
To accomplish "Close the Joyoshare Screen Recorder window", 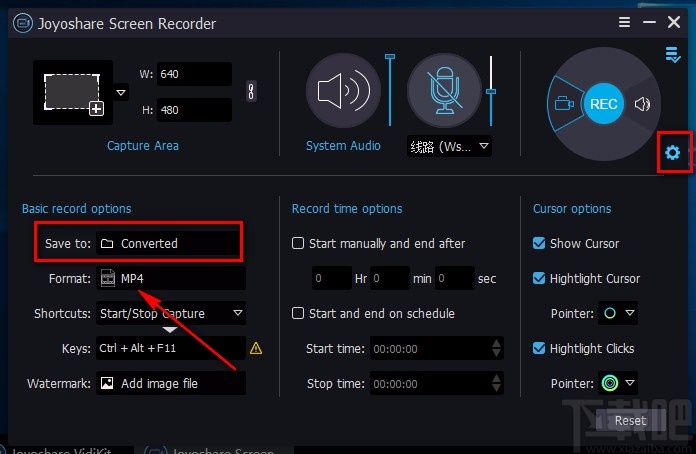I will click(674, 22).
